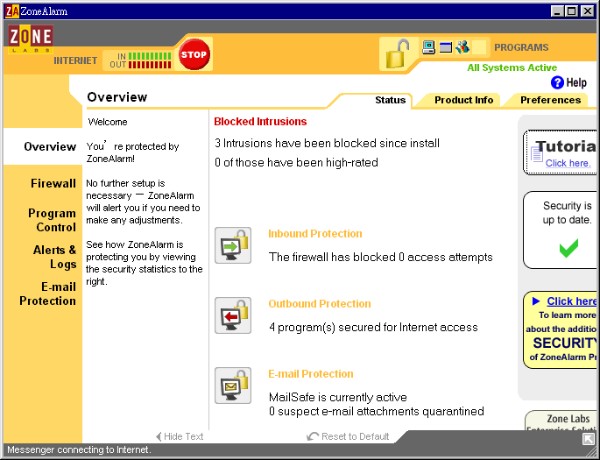Minimize the ZoneAlarm window

click(x=558, y=11)
